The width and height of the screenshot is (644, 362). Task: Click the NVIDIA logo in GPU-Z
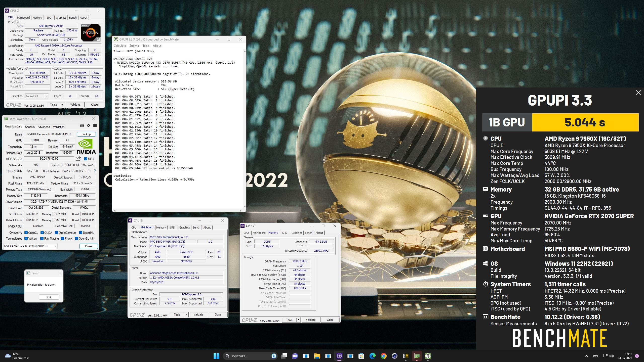coord(86,147)
